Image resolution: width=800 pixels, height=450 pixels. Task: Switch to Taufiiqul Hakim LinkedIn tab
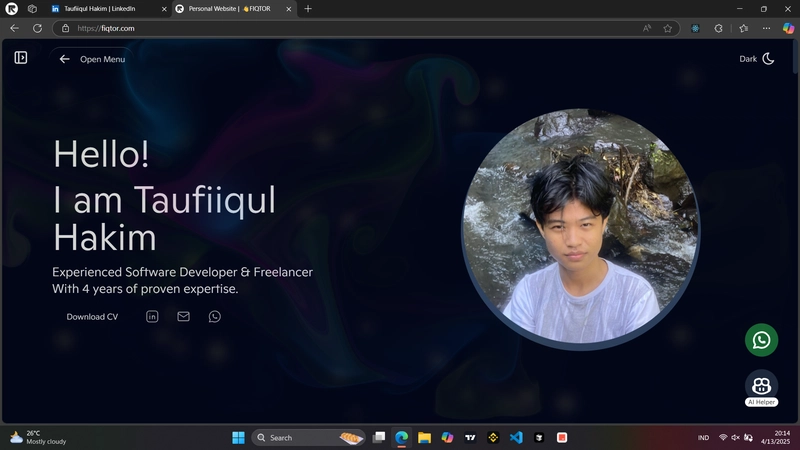(x=109, y=9)
